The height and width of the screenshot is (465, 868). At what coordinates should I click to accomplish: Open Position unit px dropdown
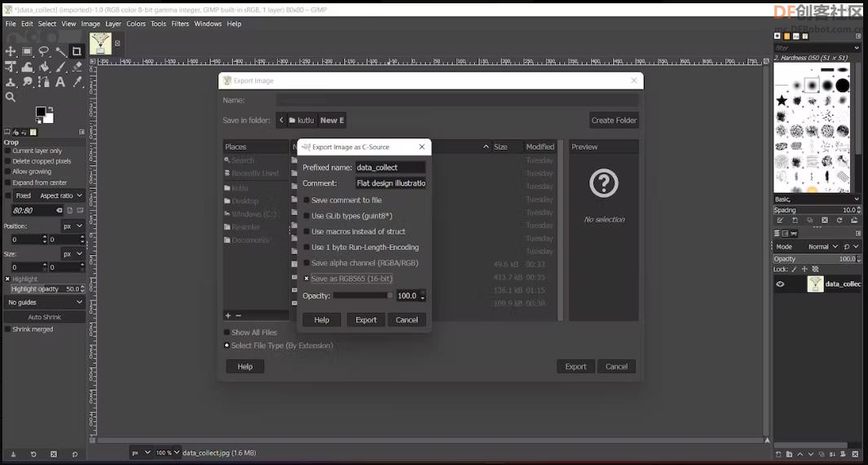[x=73, y=226]
